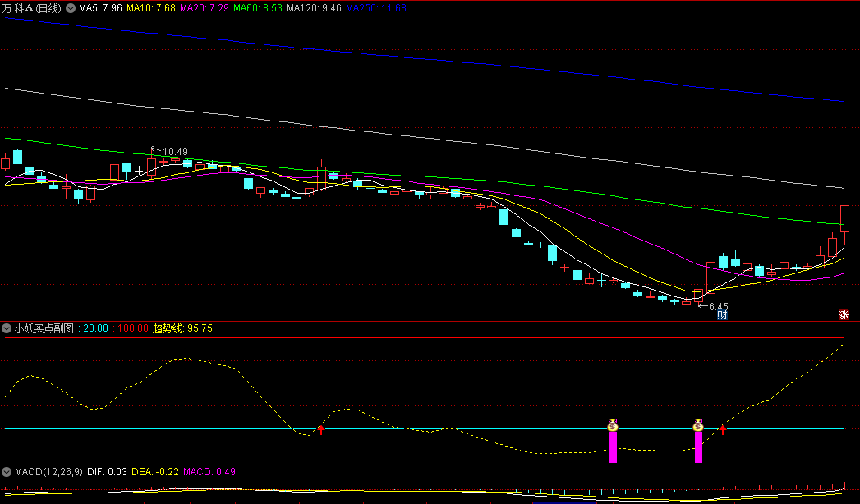The image size is (860, 504).
Task: Click the 财 financial report marker
Action: (722, 314)
